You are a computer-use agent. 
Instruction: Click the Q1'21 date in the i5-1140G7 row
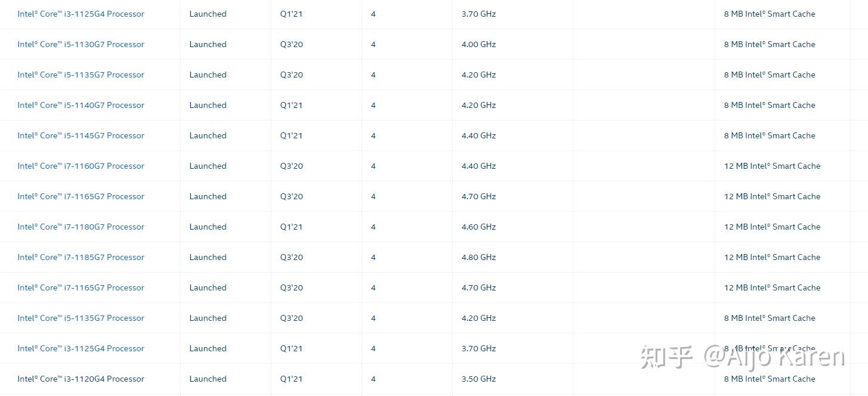tap(291, 105)
